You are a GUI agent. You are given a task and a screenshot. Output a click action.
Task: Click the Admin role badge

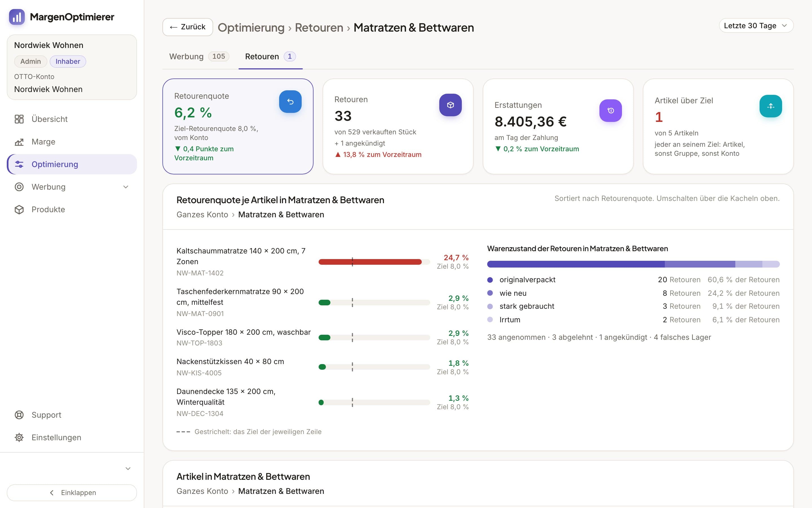(30, 62)
